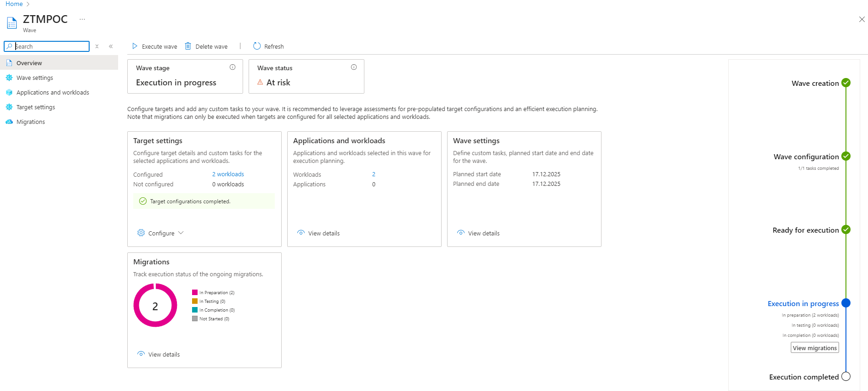Click the ZTMPOC wave document icon
The image size is (868, 391).
pos(12,22)
